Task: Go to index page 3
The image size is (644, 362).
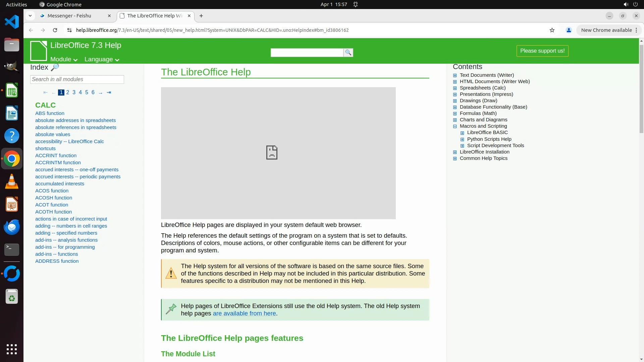Action: point(74,93)
